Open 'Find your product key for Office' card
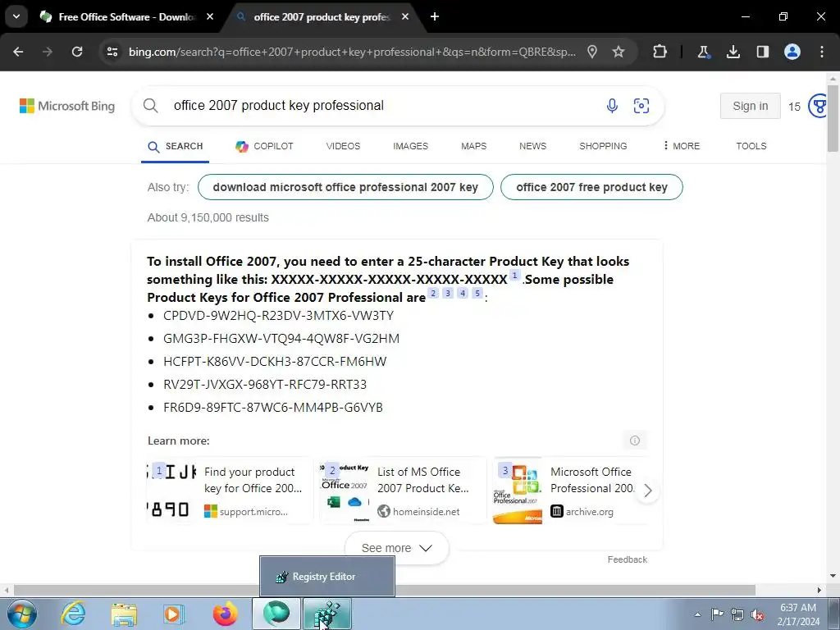 coord(230,491)
